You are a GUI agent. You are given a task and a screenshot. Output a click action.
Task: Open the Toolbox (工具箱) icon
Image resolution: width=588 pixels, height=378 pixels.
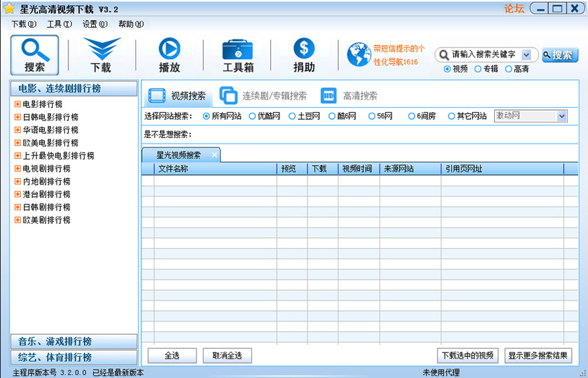(238, 55)
